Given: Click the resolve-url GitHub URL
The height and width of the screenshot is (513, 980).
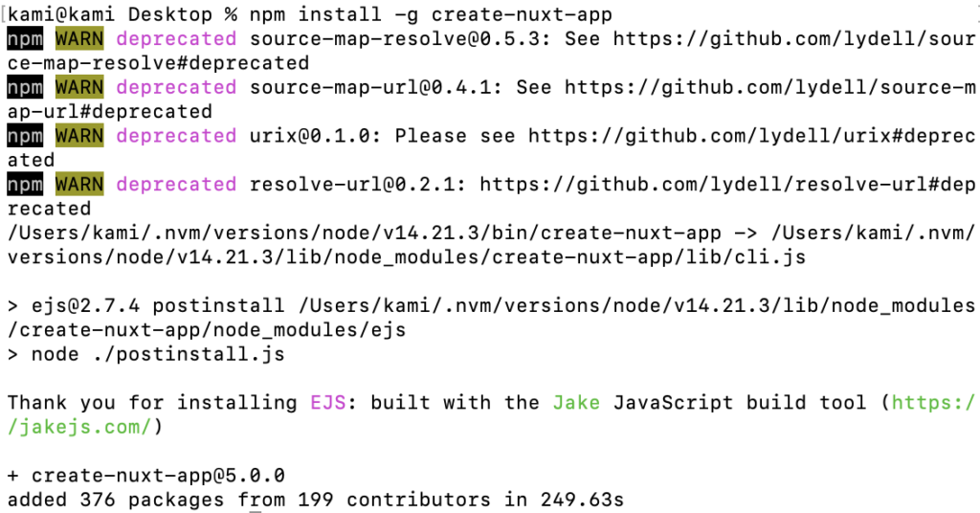Looking at the screenshot, I should pos(727,185).
